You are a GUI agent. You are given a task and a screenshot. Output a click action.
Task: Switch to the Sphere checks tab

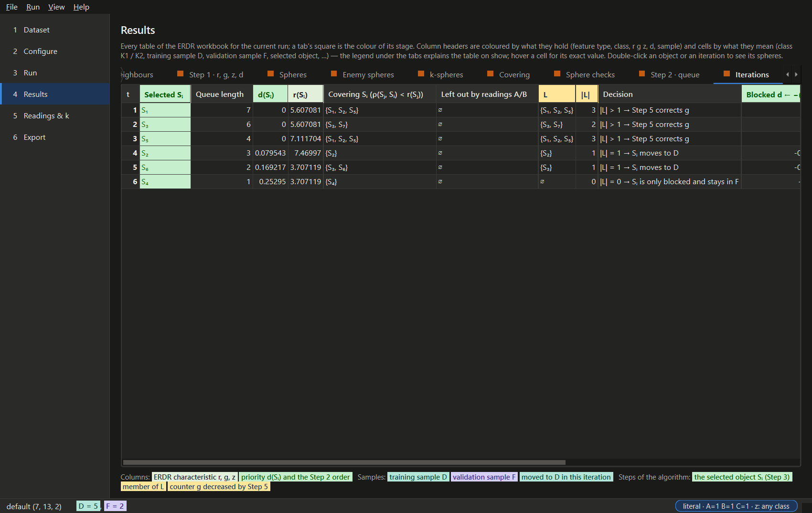pyautogui.click(x=585, y=74)
